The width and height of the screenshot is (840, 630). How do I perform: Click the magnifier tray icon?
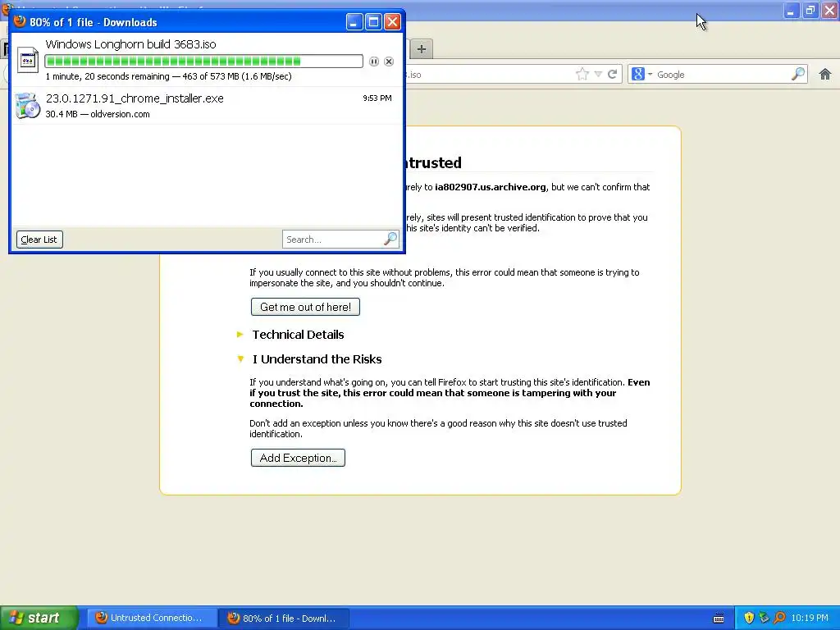pyautogui.click(x=779, y=618)
